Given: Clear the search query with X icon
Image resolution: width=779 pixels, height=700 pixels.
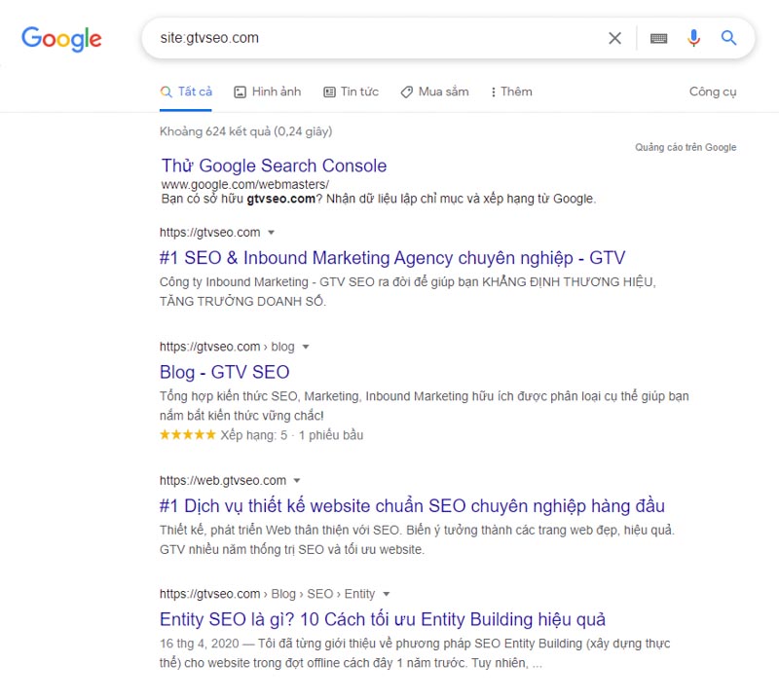Looking at the screenshot, I should tap(614, 38).
